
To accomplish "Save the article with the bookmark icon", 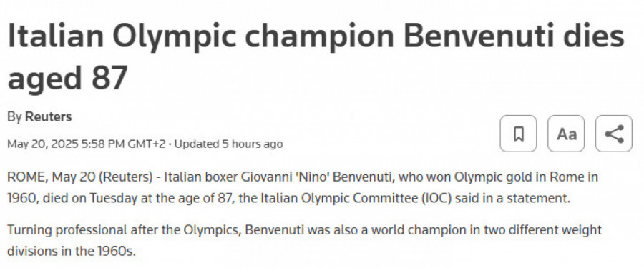I will 518,134.
